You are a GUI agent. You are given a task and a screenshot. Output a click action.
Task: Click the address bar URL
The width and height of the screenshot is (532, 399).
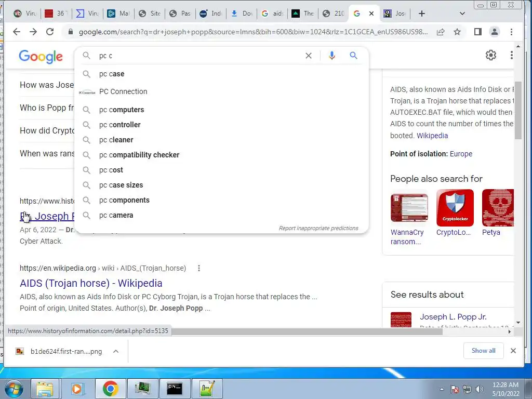[x=253, y=32]
